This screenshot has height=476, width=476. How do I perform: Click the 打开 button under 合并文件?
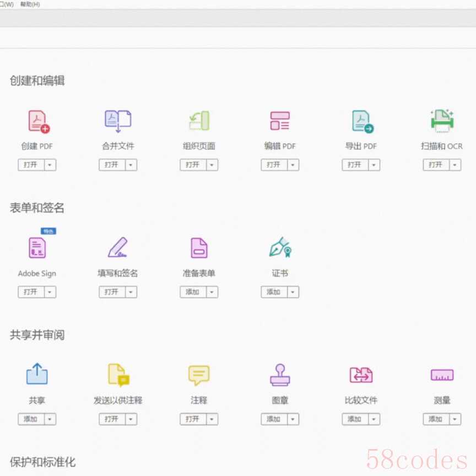click(112, 165)
